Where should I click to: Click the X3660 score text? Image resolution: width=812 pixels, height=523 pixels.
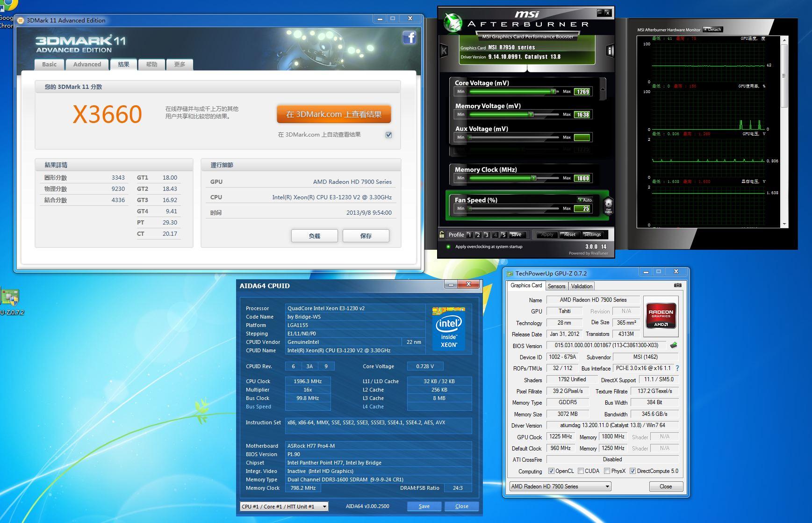107,115
